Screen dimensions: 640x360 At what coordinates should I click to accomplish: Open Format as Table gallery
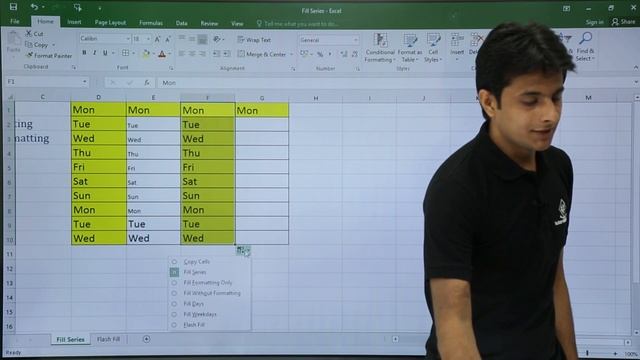point(410,48)
